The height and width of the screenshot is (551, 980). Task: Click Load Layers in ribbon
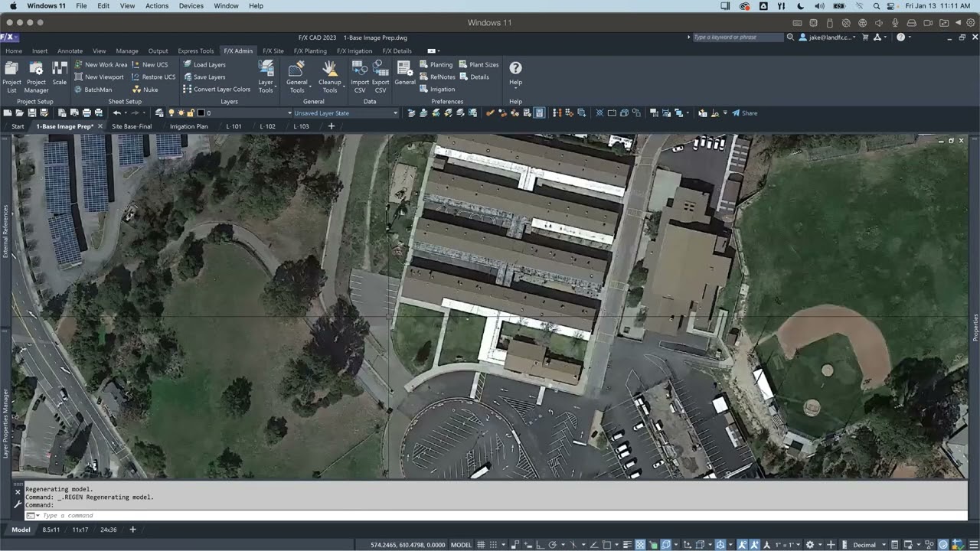point(204,65)
